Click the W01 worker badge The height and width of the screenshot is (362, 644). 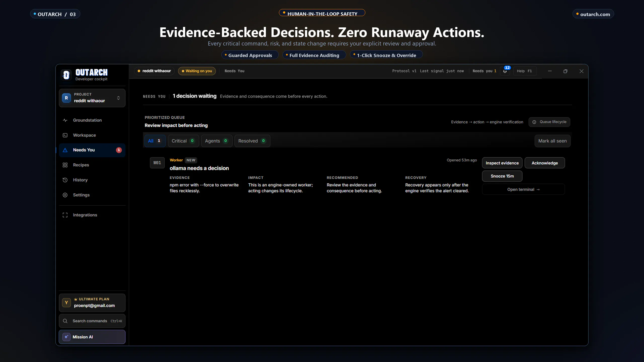coord(157,163)
